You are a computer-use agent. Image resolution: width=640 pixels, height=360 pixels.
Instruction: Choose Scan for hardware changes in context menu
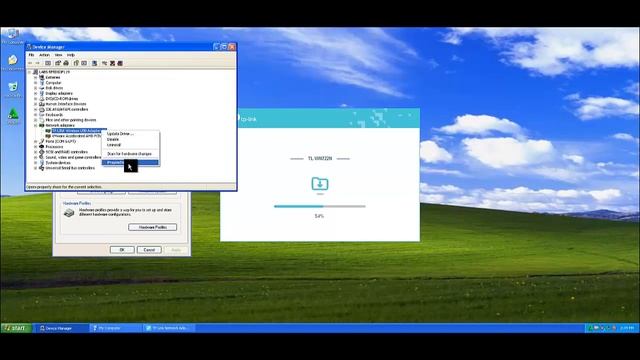(x=130, y=154)
